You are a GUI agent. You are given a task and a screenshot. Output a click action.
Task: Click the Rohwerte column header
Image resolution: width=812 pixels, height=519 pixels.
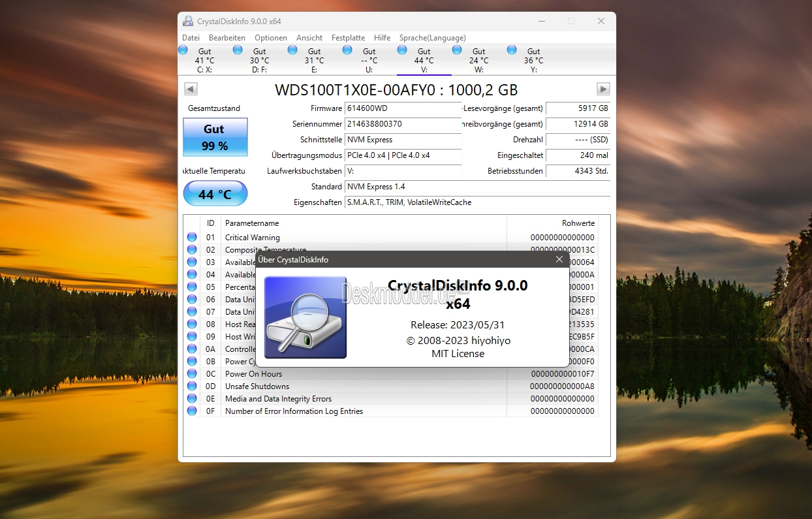552,223
